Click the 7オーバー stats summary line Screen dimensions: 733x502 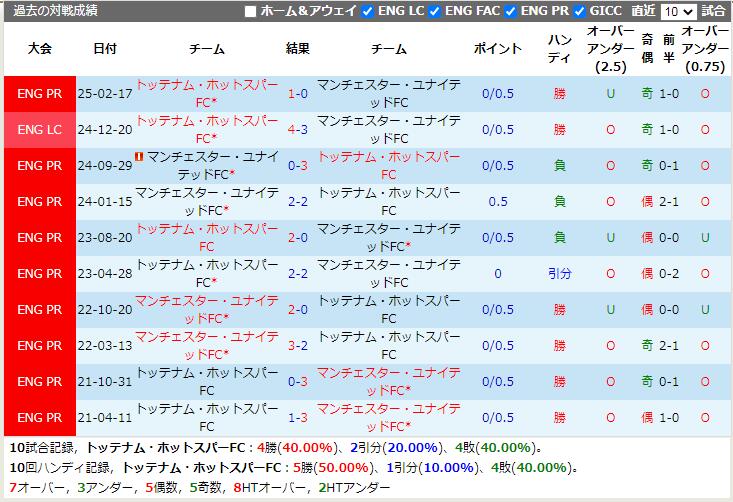coord(200,488)
